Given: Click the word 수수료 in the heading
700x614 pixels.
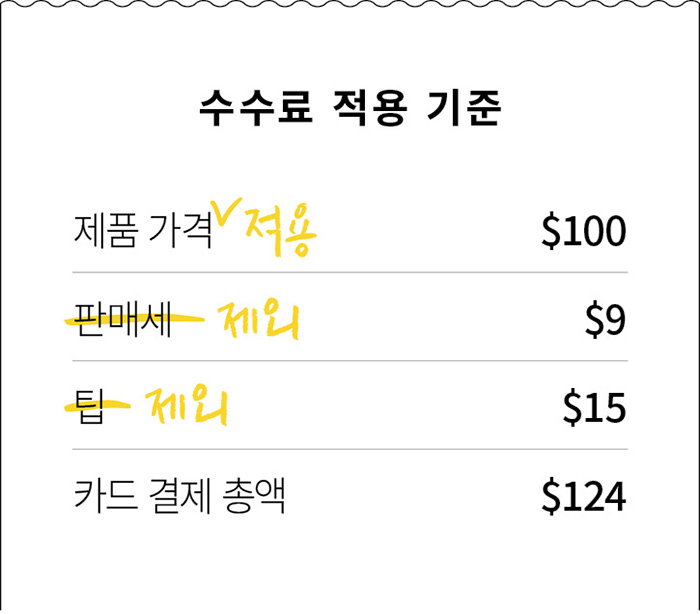Looking at the screenshot, I should [x=245, y=108].
